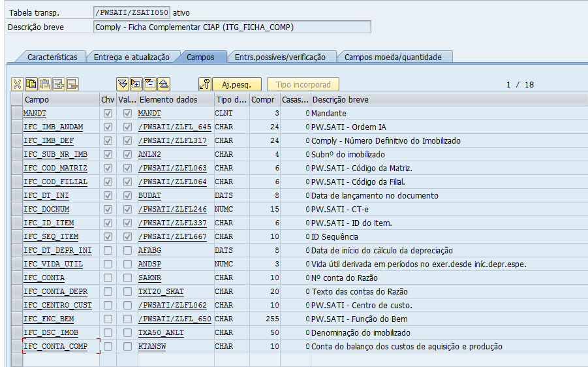Switch to the Características tab

tap(52, 57)
